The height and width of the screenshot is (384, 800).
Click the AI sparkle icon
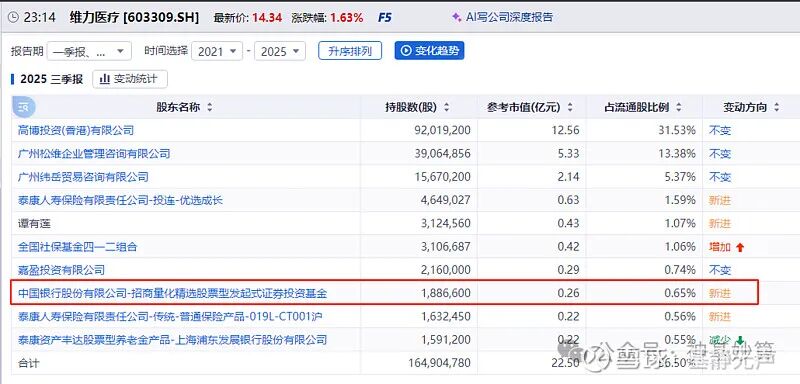pyautogui.click(x=457, y=17)
